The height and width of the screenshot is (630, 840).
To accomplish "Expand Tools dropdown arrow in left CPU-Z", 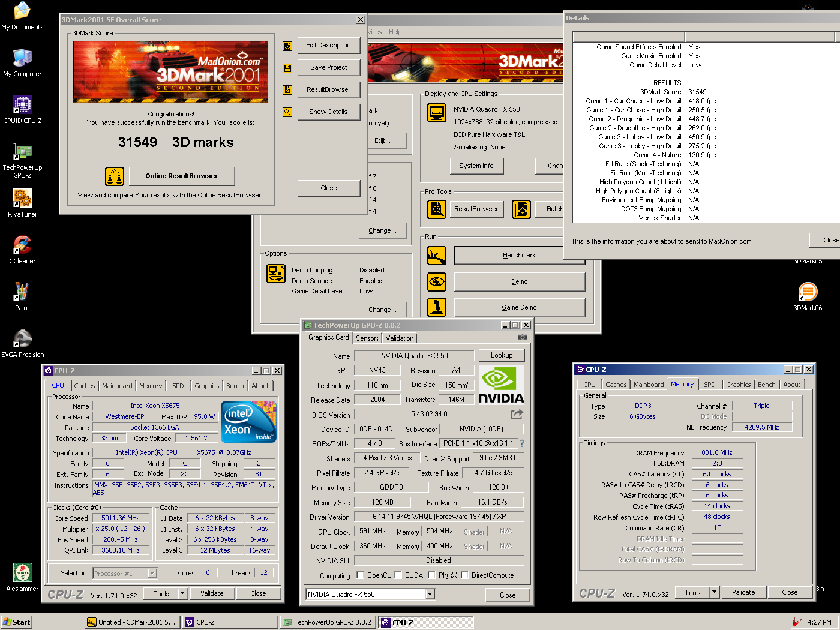I will point(182,593).
